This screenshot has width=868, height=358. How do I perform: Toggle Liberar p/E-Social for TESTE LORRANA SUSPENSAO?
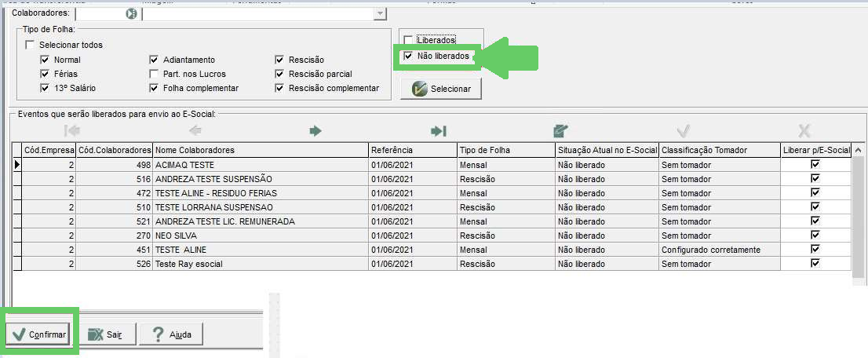815,206
